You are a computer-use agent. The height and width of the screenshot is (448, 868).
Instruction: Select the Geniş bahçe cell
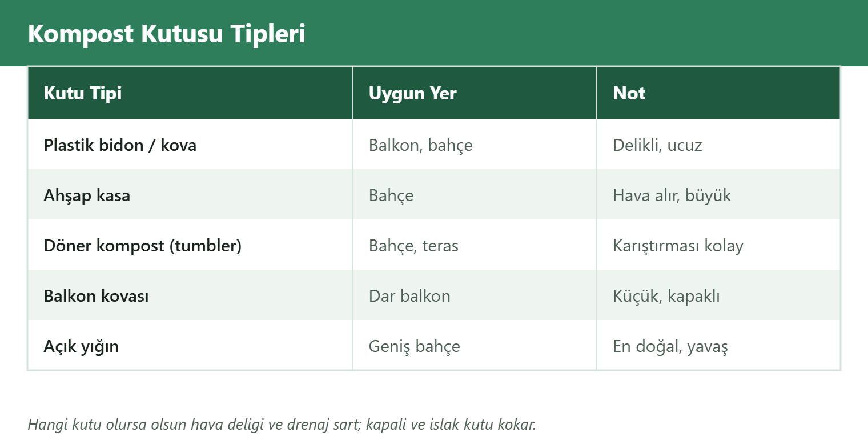pyautogui.click(x=475, y=346)
